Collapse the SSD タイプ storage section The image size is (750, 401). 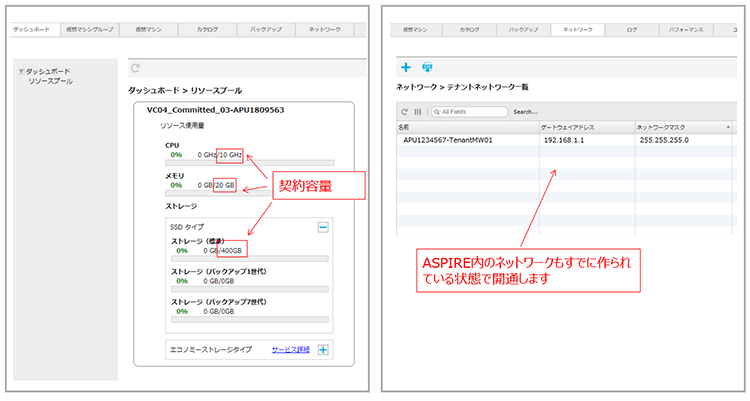click(x=323, y=227)
